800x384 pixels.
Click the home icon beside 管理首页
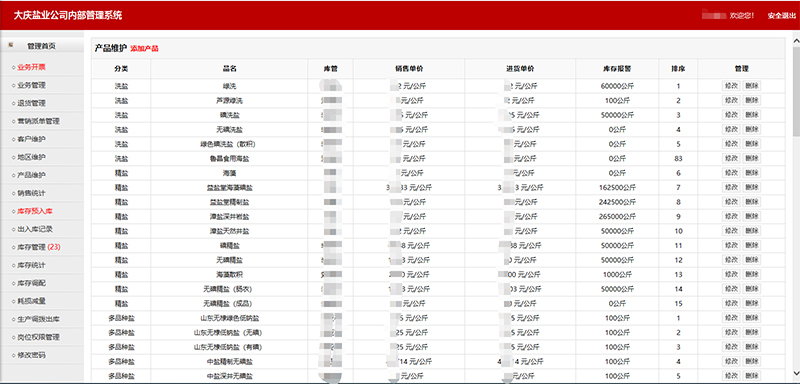coord(11,45)
